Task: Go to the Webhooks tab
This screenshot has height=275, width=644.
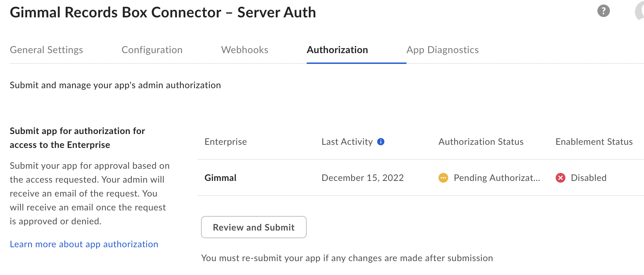Action: 244,50
